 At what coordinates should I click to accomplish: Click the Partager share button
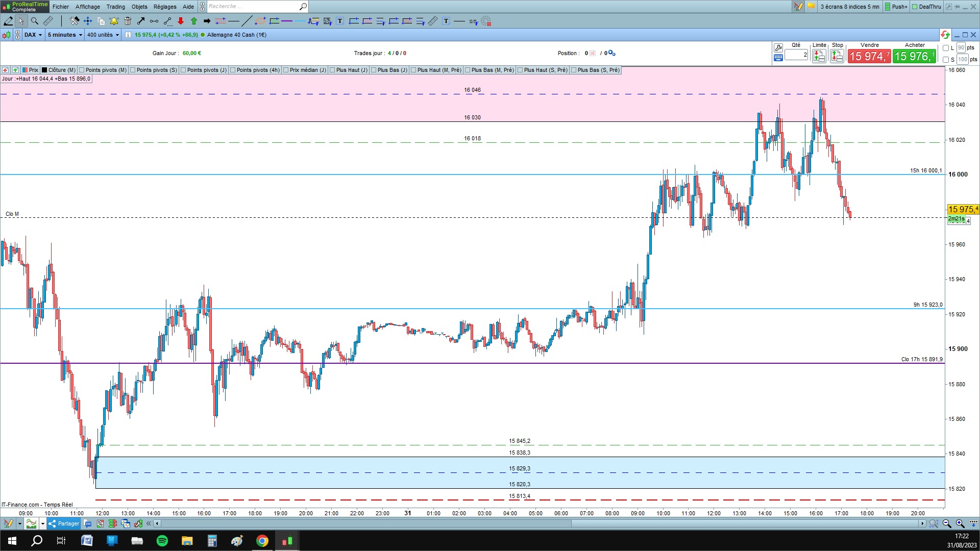click(64, 523)
